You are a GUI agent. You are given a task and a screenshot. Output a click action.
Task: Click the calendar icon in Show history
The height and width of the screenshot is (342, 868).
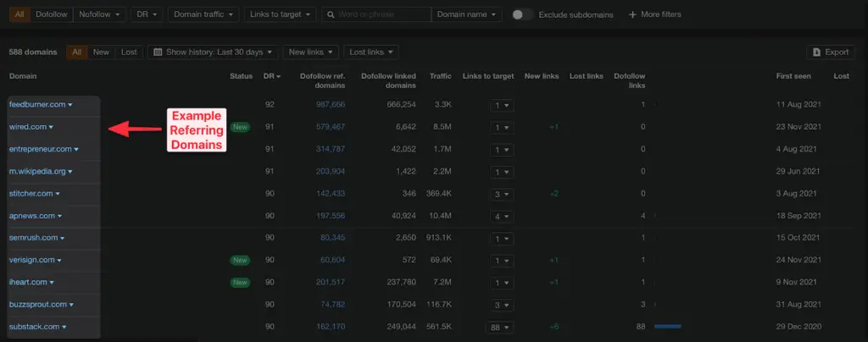(158, 52)
